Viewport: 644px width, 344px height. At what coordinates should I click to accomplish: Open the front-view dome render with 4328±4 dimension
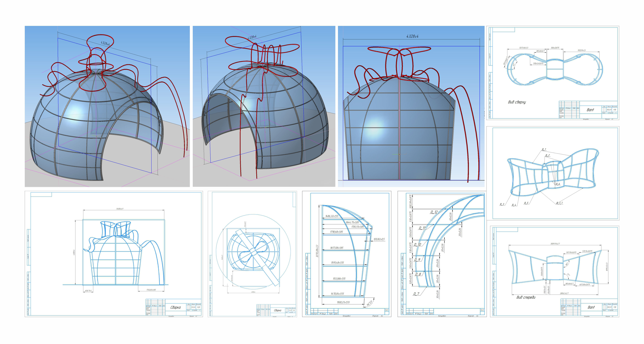[411, 106]
